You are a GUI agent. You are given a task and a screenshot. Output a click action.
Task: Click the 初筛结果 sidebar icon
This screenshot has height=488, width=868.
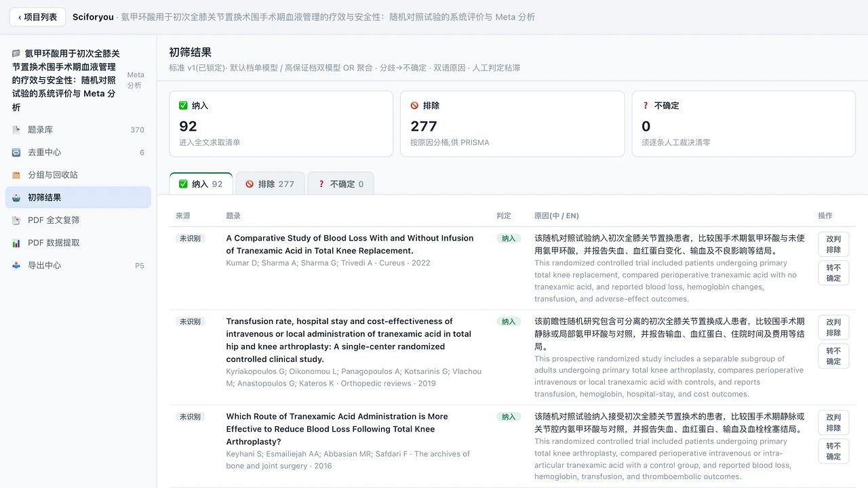[16, 198]
